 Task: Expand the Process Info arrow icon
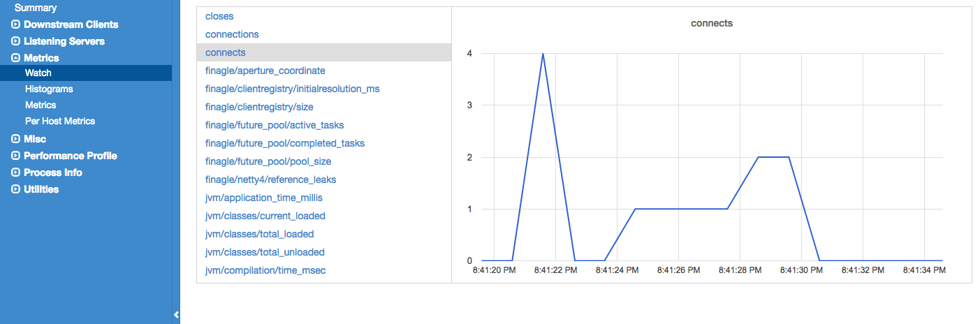[x=16, y=172]
